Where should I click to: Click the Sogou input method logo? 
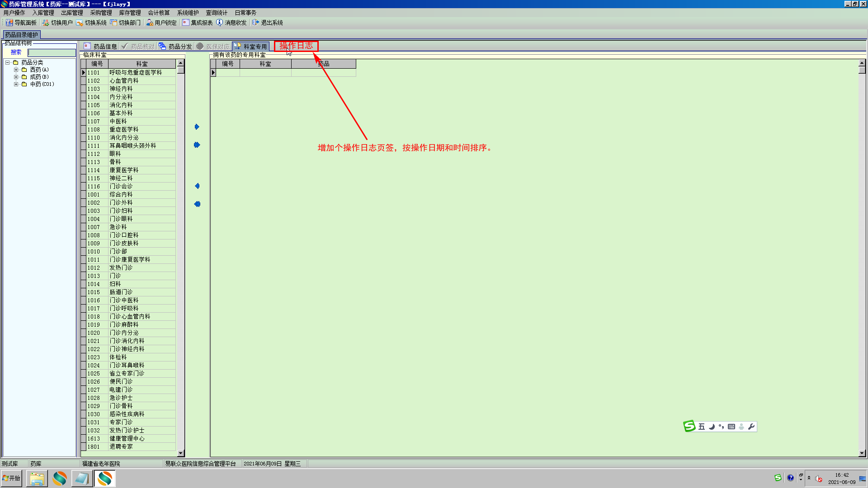(689, 426)
